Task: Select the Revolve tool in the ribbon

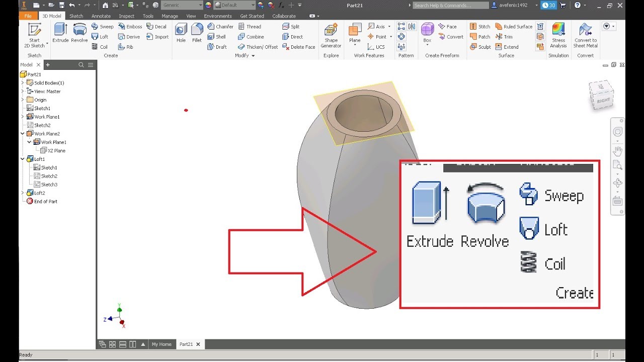Action: (79, 33)
